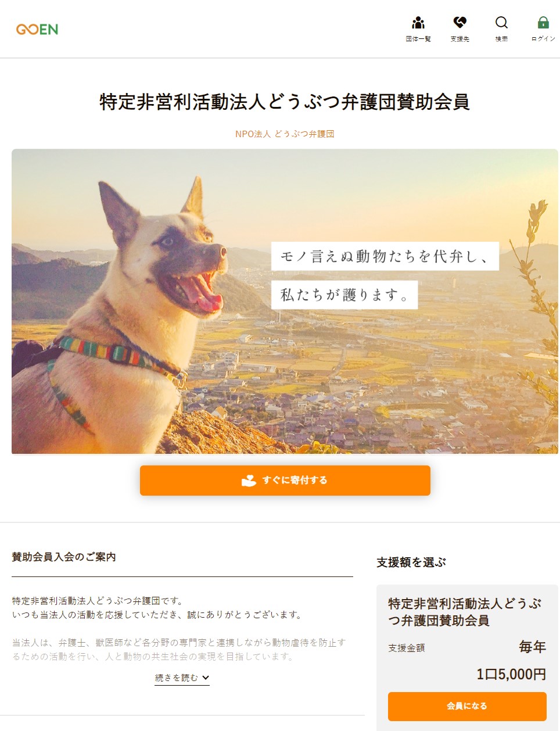
Task: Click the 1口5,000円 amount text
Action: click(x=511, y=674)
